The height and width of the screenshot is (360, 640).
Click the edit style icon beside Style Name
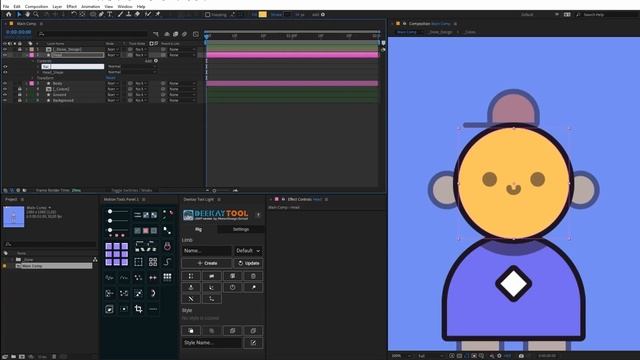point(253,343)
